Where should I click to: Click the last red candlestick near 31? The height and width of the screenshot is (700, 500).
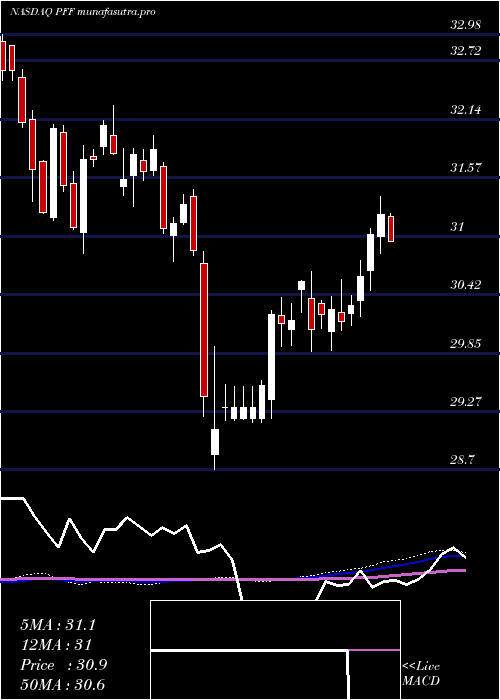click(391, 229)
